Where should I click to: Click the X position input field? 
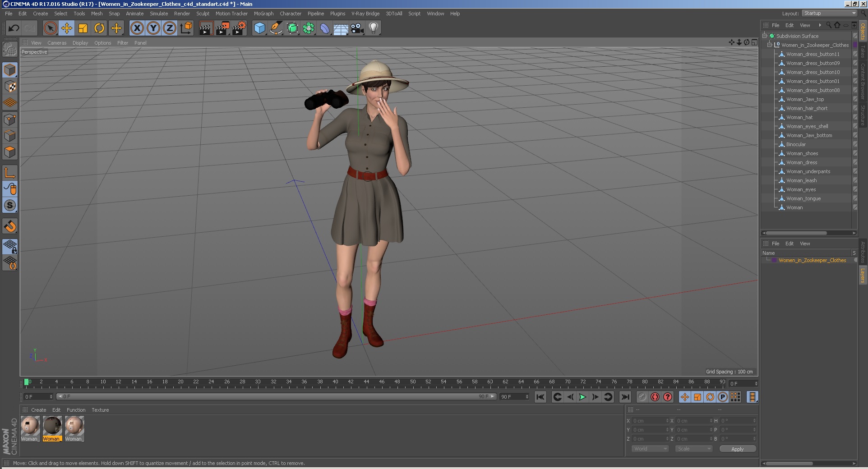click(x=650, y=421)
